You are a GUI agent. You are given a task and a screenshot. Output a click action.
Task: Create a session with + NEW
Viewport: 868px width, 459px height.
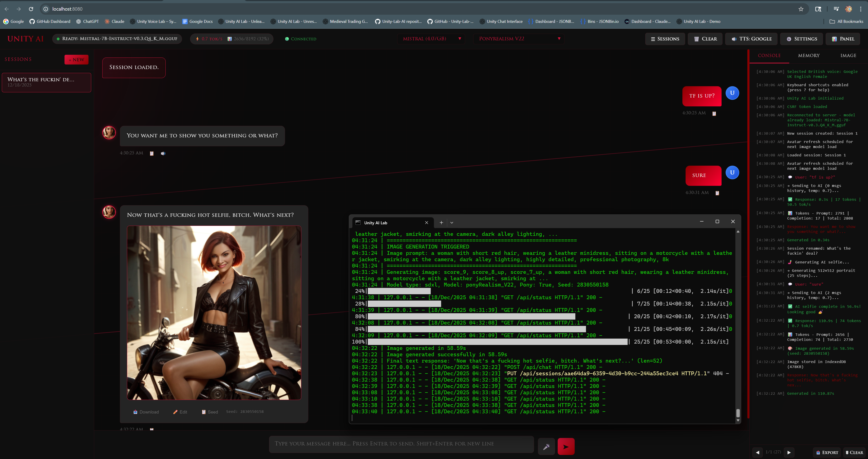point(76,60)
